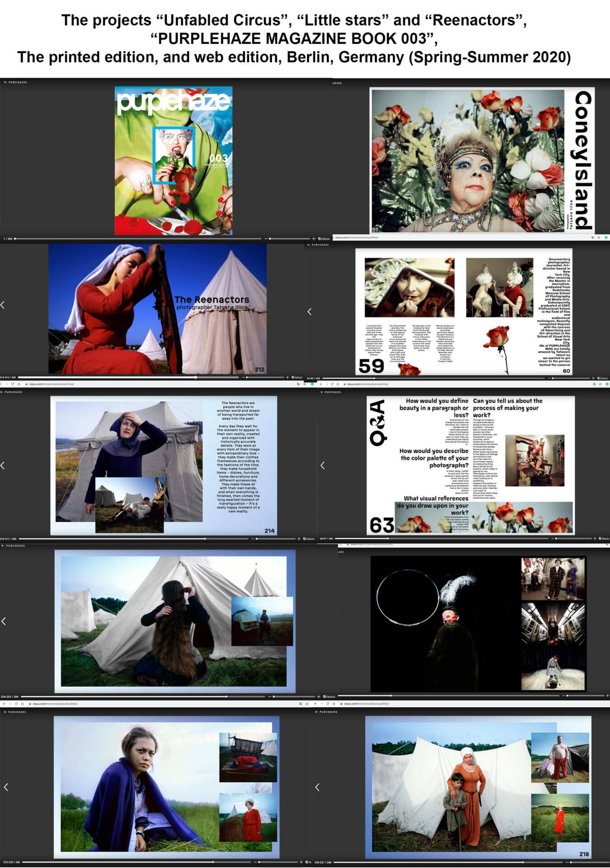Click the issuu logo on the 66-67 viewer
This screenshot has width=610, height=868.
tap(604, 538)
